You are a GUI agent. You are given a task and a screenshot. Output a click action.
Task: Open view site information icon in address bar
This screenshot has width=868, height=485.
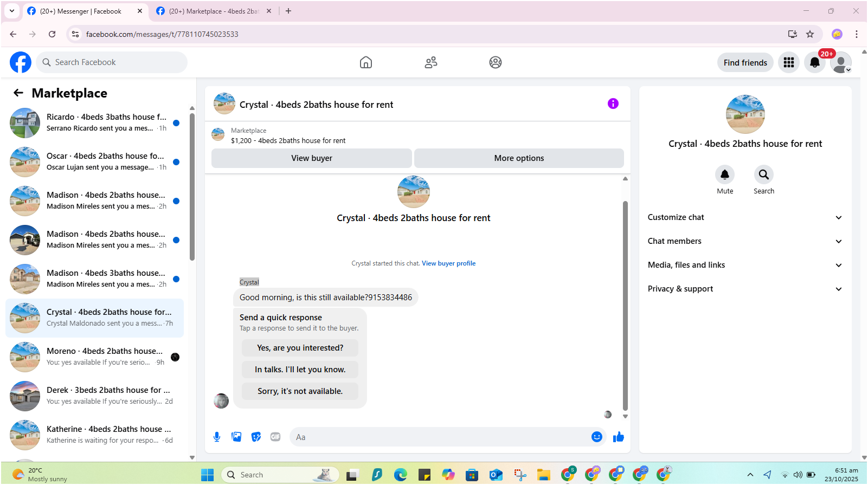[x=75, y=34]
